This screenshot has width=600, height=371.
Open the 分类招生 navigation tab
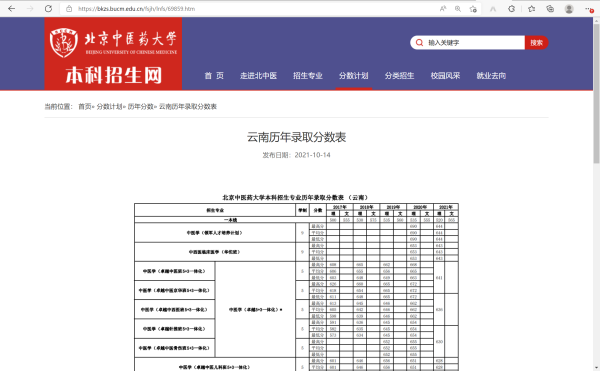pyautogui.click(x=399, y=76)
